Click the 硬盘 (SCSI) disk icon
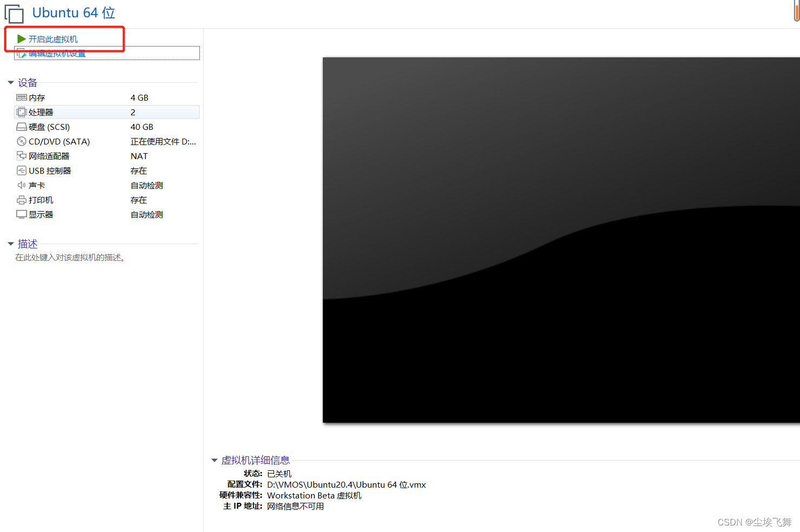 coord(22,127)
